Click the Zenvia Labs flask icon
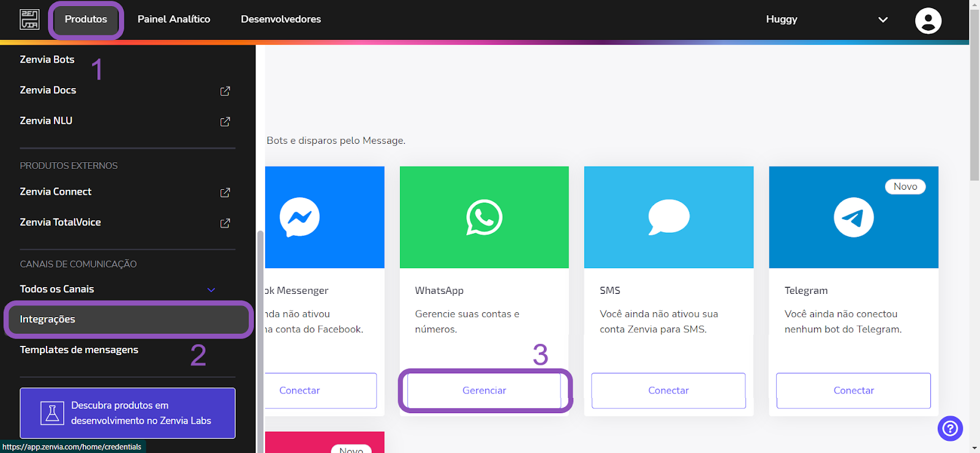This screenshot has width=980, height=453. 53,413
